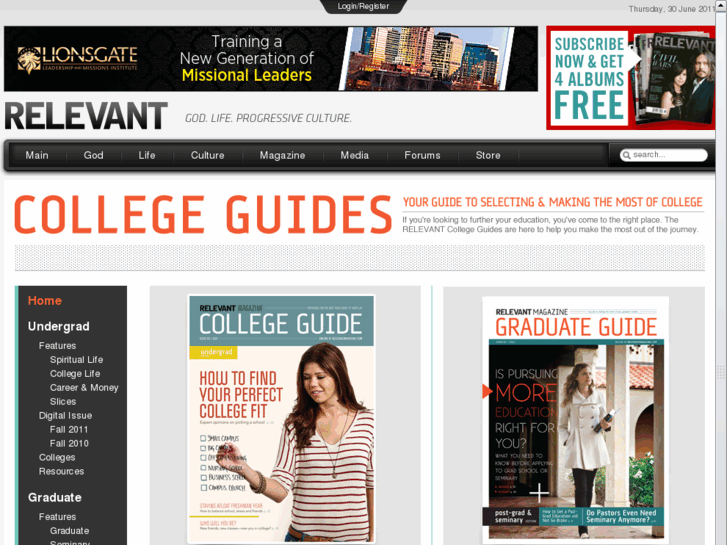The width and height of the screenshot is (727, 545).
Task: Click 'GOD. LIFE. PROGRESSIVE CULTURE.' tagline
Action: 268,118
